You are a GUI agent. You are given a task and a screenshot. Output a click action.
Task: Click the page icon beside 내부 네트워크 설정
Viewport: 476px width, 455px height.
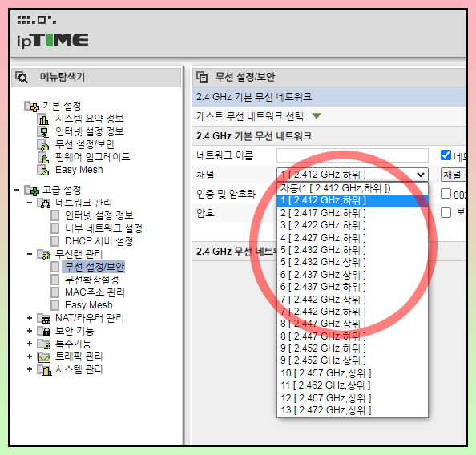tap(55, 228)
